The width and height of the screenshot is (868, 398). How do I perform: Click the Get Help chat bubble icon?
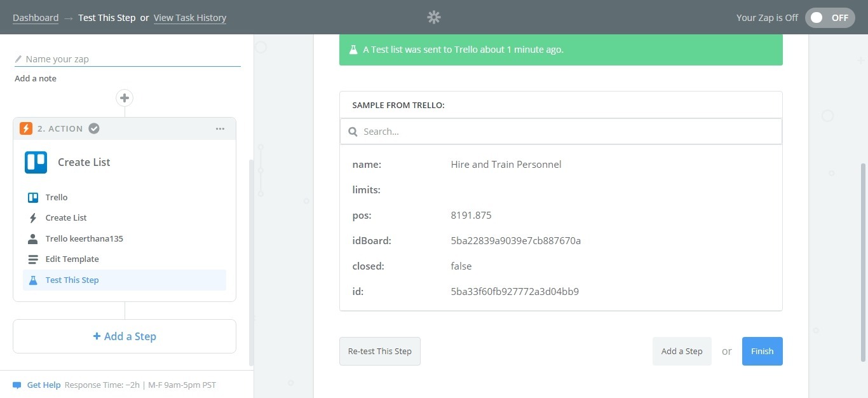click(x=17, y=385)
